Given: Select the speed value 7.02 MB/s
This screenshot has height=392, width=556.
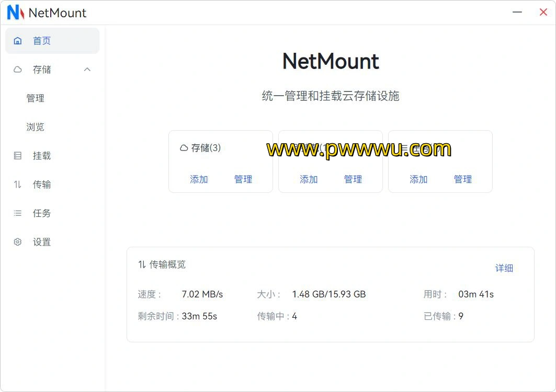Looking at the screenshot, I should click(202, 294).
